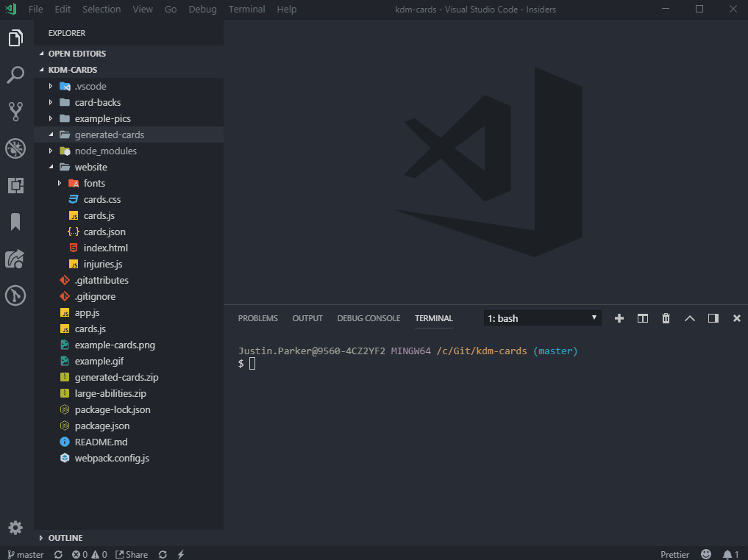
Task: Open the Live Share view
Action: [15, 259]
